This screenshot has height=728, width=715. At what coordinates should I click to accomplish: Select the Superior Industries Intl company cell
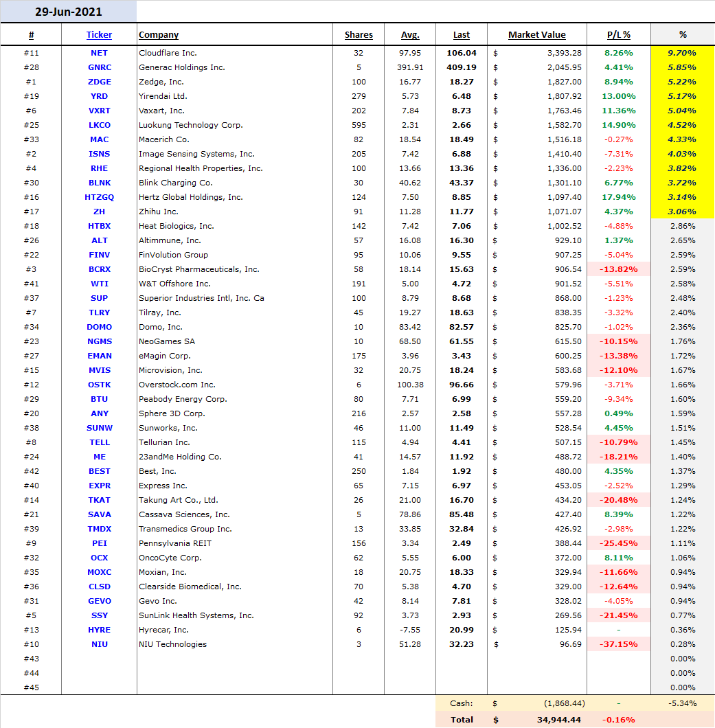coord(235,297)
